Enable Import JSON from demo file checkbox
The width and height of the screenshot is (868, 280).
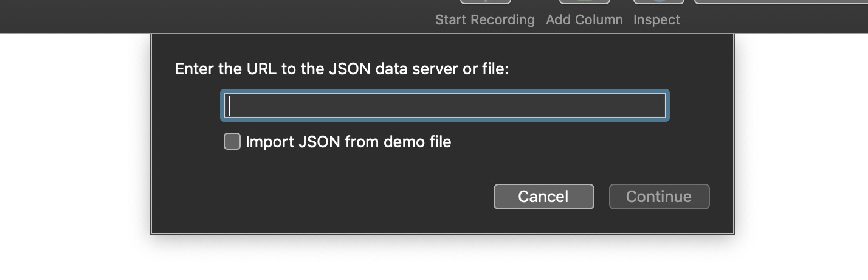232,142
